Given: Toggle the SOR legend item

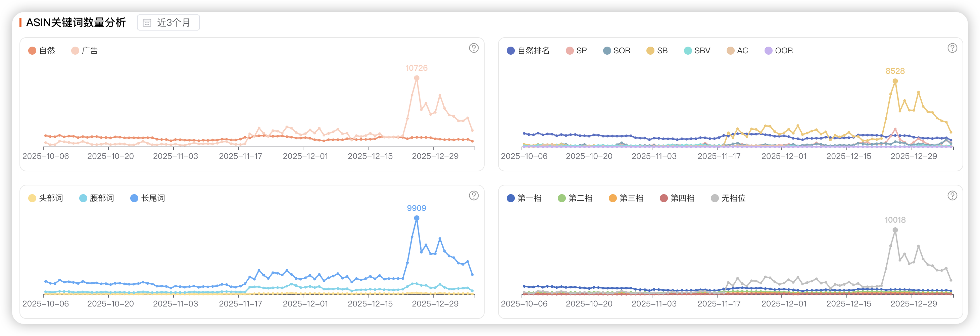Looking at the screenshot, I should point(617,51).
